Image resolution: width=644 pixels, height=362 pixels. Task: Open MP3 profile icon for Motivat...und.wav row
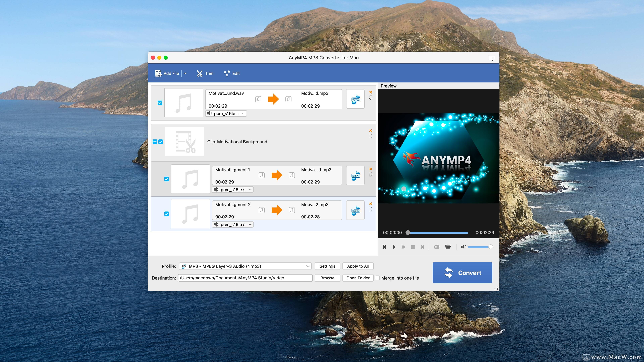click(355, 99)
